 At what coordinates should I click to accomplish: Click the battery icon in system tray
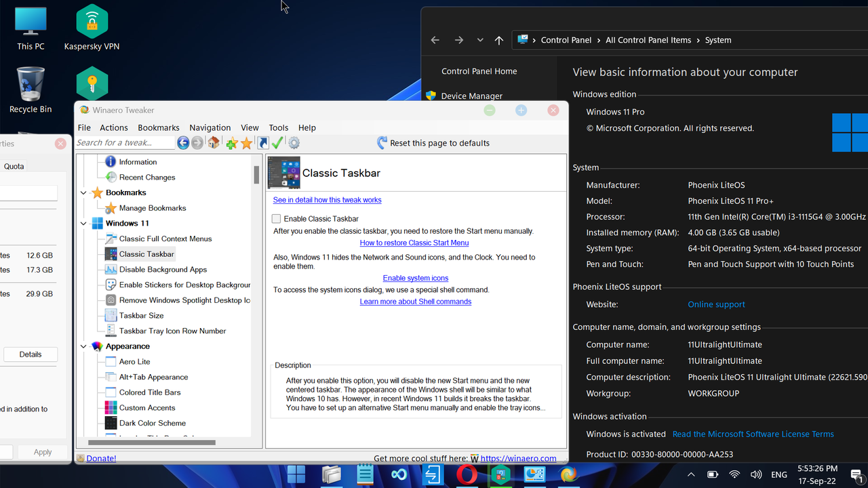point(713,474)
